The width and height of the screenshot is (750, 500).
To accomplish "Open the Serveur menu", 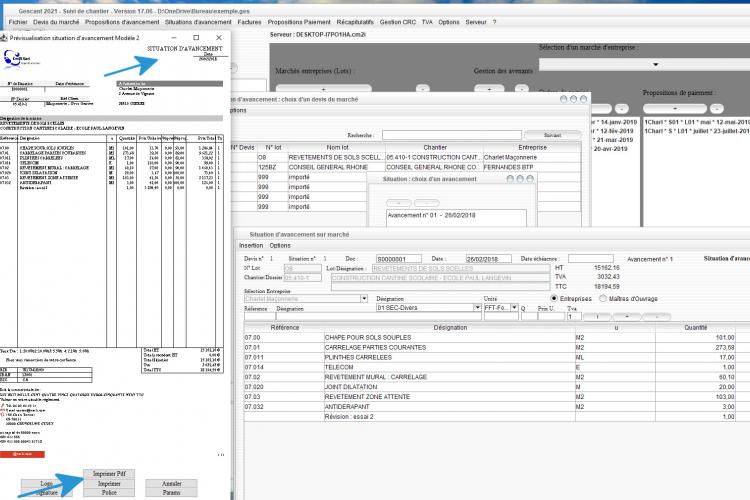I will [x=476, y=22].
